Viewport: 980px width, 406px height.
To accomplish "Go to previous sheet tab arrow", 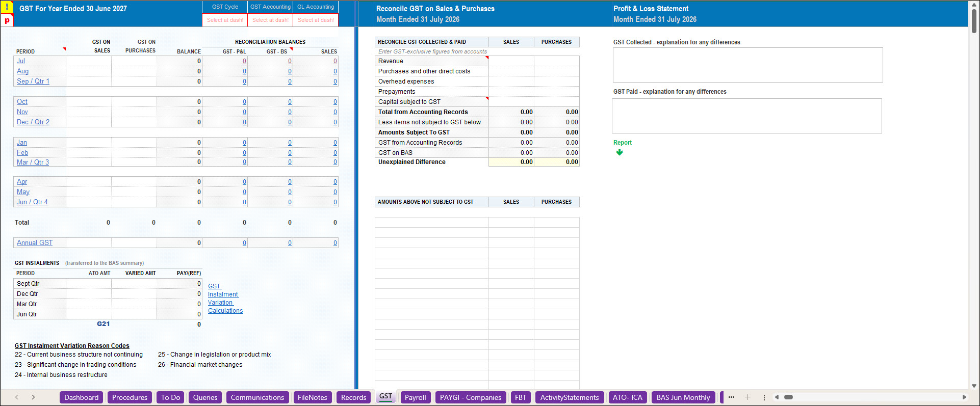I will pyautogui.click(x=17, y=397).
